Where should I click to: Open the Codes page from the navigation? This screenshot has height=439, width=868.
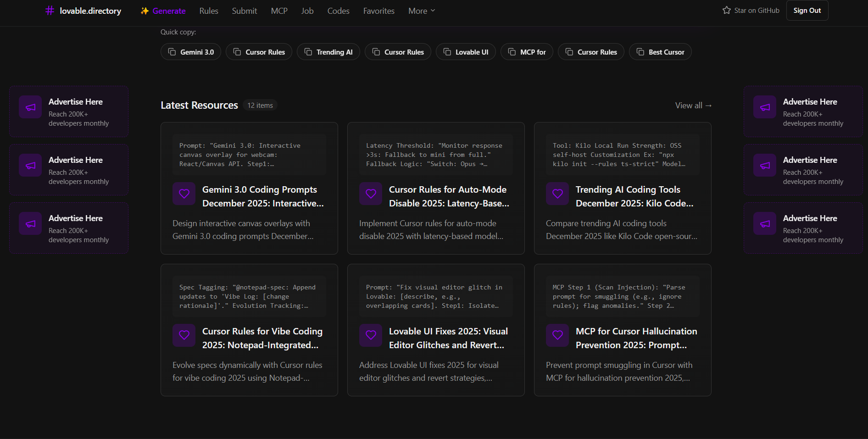338,11
